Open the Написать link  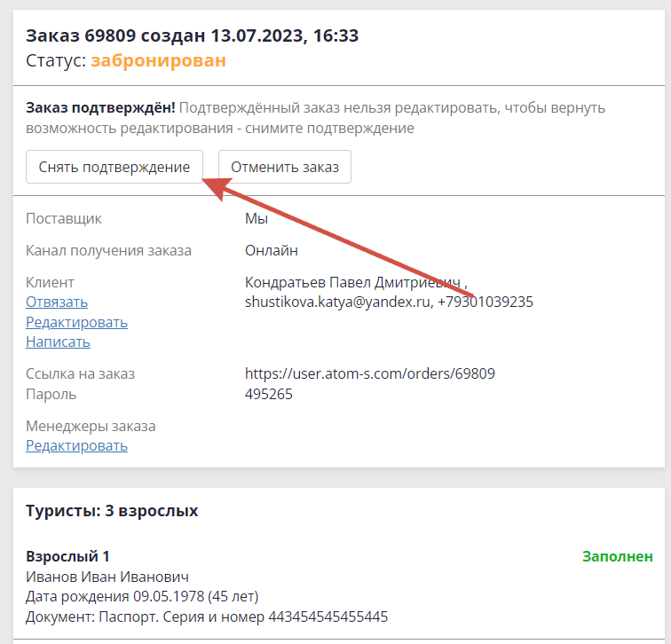coord(59,342)
